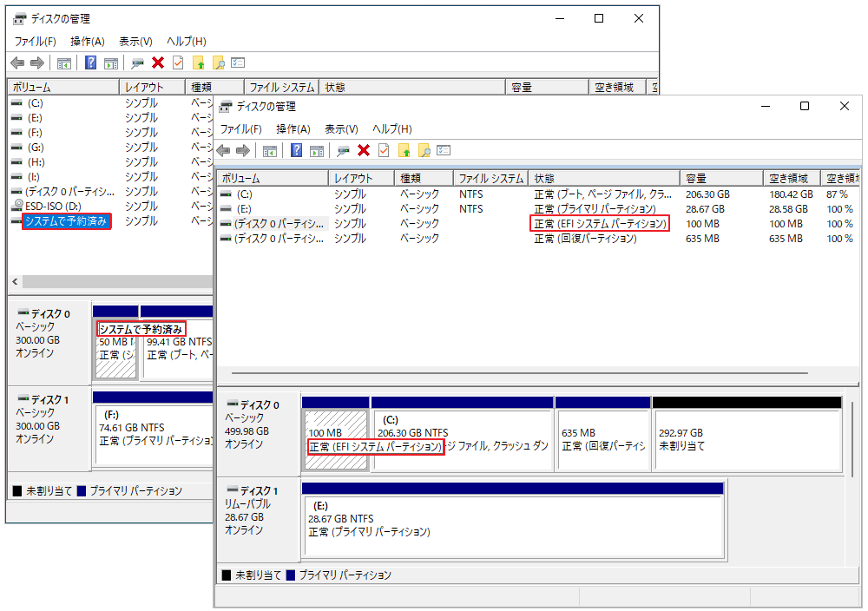
Task: Select (C:) 206.30 GB NTFS partition block
Action: click(x=463, y=435)
